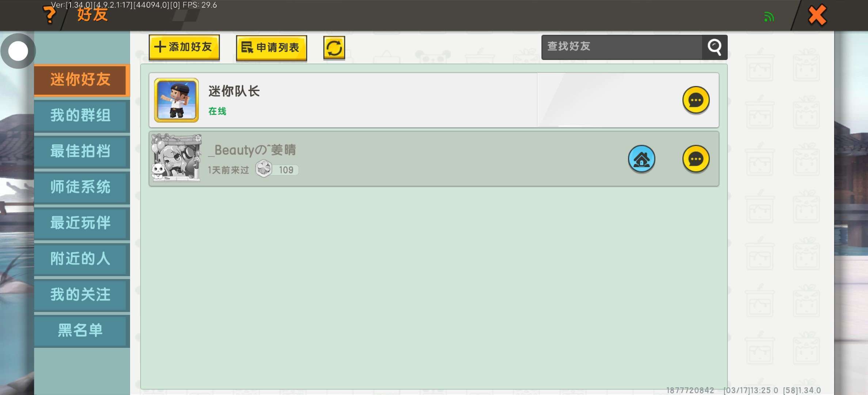
Task: Open chat with _Beautyの姜晴
Action: point(696,159)
